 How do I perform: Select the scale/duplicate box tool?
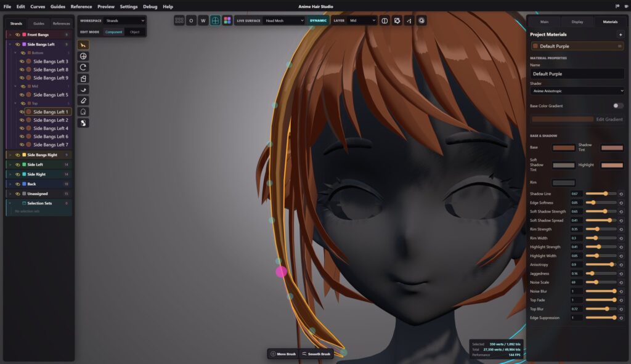click(83, 78)
